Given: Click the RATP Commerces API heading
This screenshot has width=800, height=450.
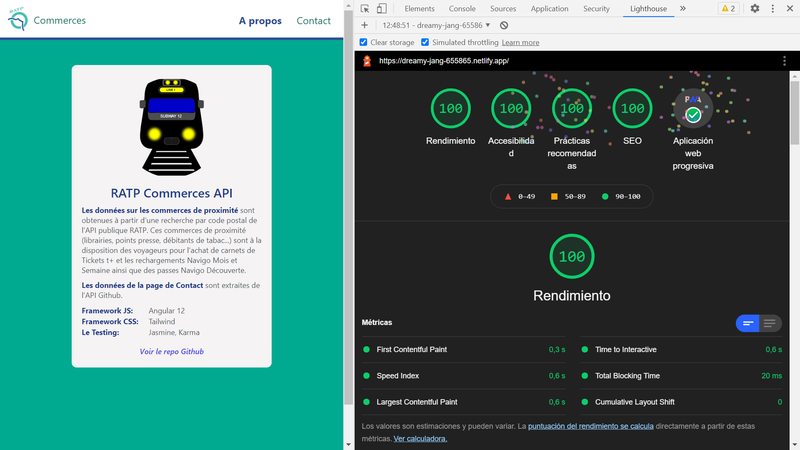Looking at the screenshot, I should pos(171,193).
